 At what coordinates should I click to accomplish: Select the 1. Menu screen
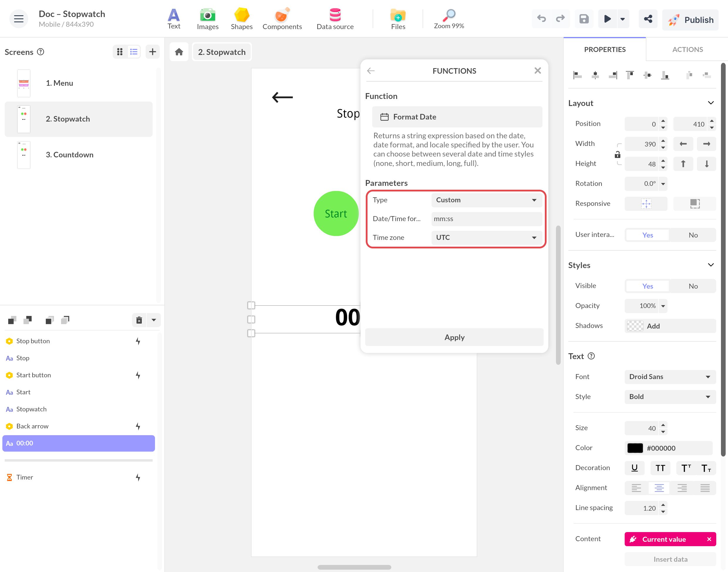(78, 83)
